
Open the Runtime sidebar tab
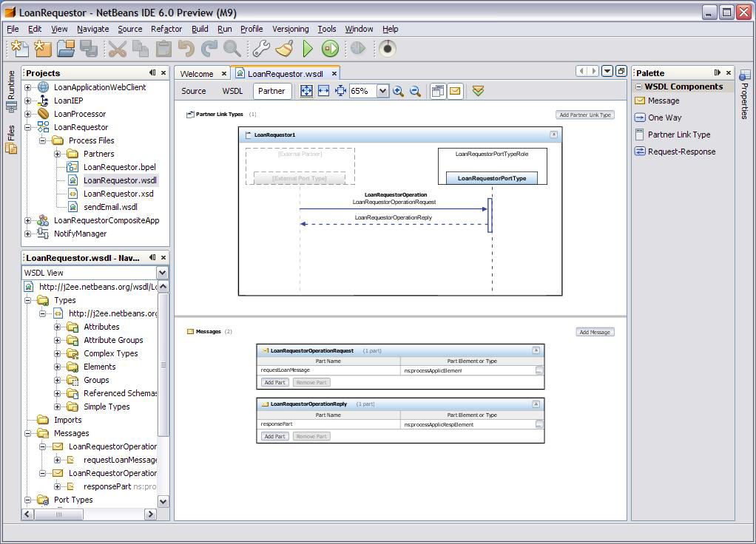point(11,91)
